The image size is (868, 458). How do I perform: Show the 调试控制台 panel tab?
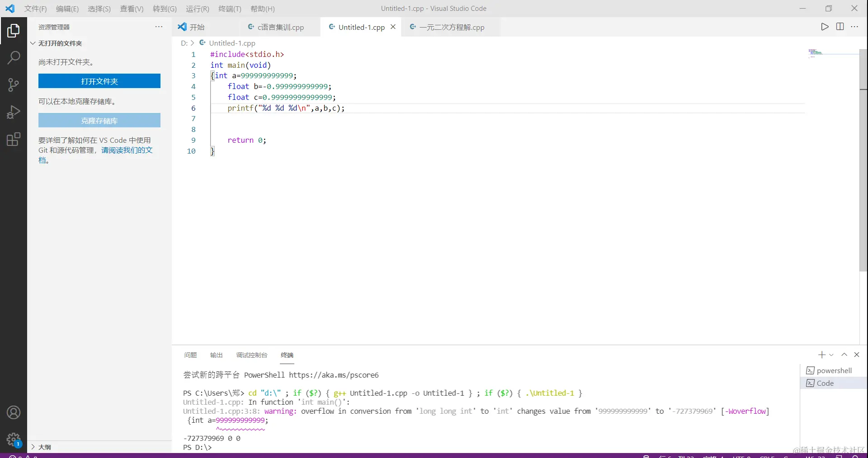[252, 355]
